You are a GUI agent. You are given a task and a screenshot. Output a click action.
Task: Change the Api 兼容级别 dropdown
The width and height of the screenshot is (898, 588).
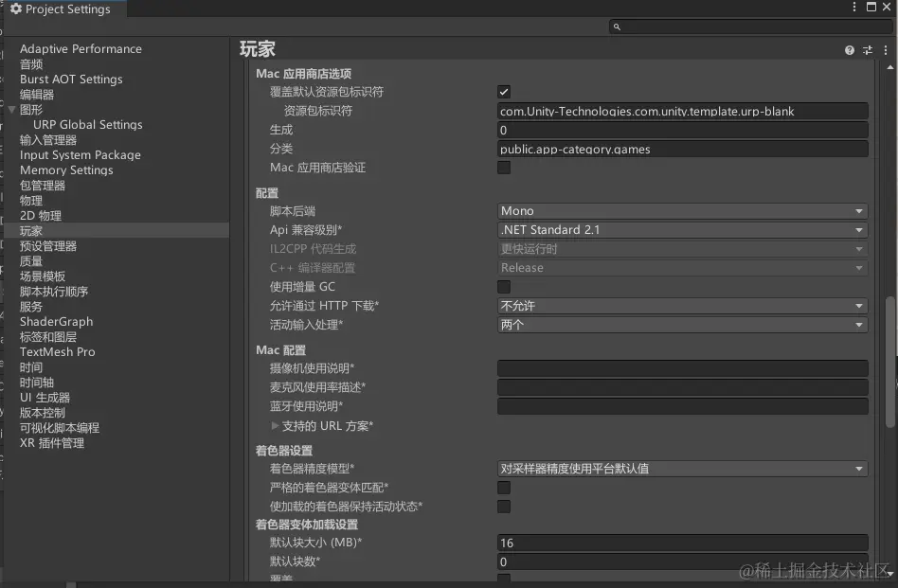[683, 229]
